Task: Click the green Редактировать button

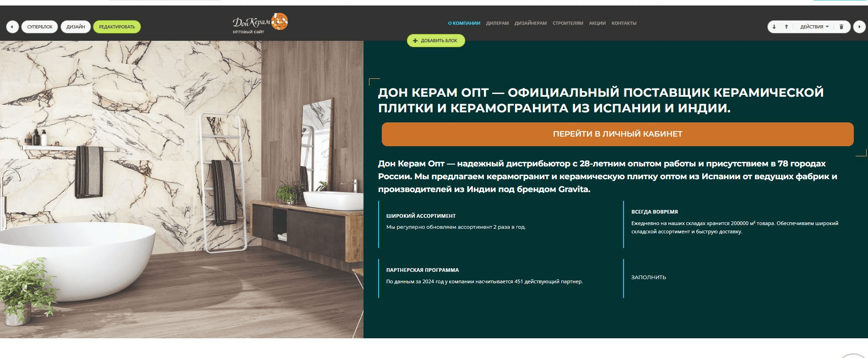Action: pos(117,27)
